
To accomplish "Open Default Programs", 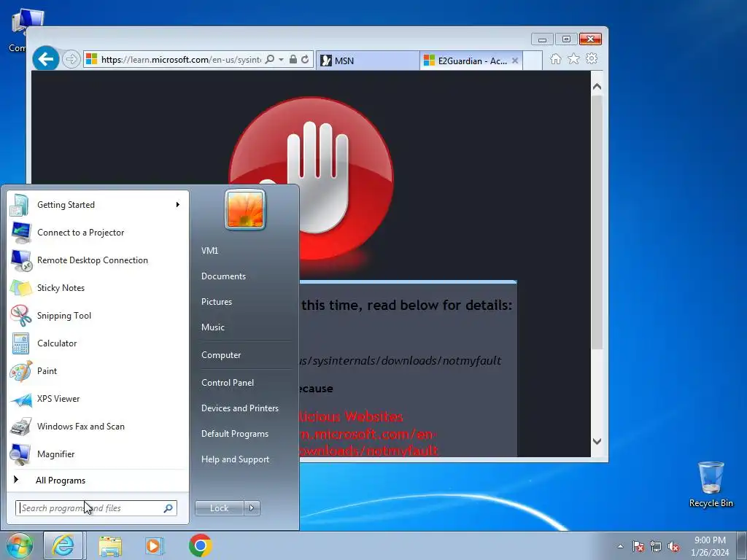I will pos(235,434).
